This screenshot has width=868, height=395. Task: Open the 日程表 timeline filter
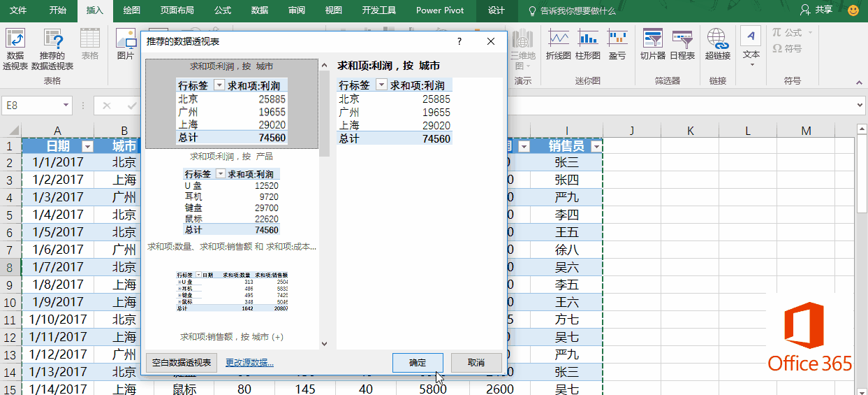[682, 44]
